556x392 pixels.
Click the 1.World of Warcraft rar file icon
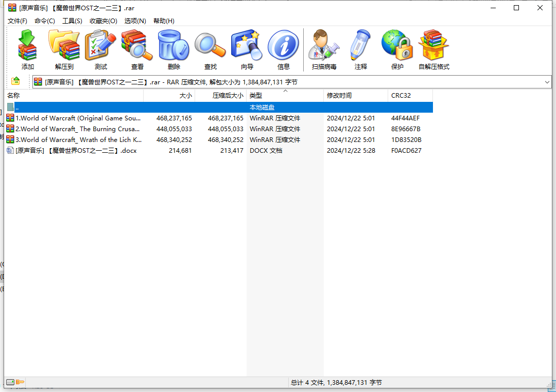[10, 118]
